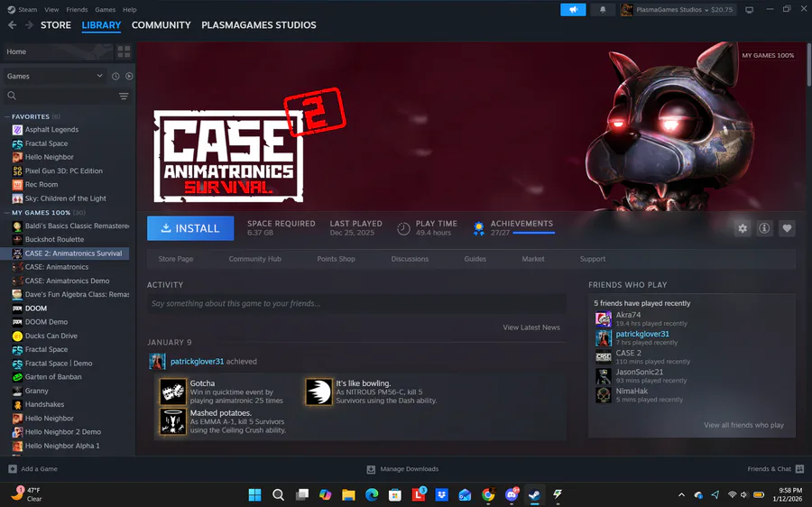Screen dimensions: 812x507
Task: Click the forward navigation arrow
Action: (x=29, y=25)
